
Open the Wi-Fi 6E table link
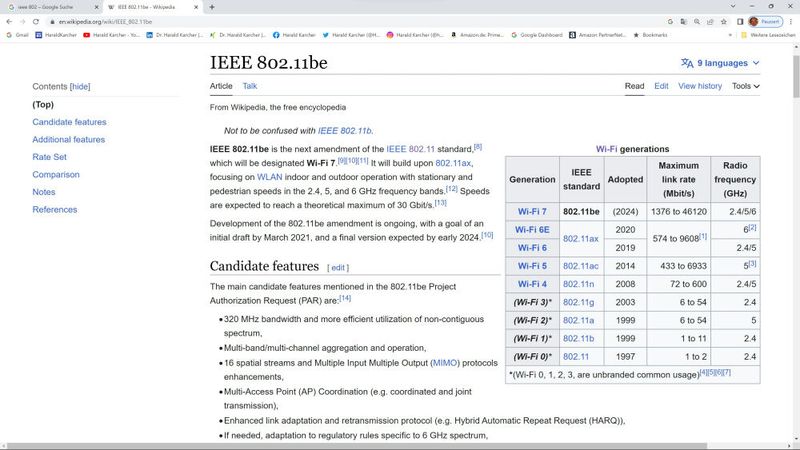tap(532, 230)
